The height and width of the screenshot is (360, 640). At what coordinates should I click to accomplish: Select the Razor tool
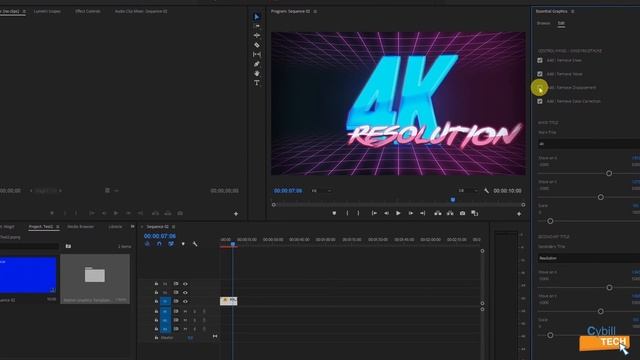click(x=257, y=45)
